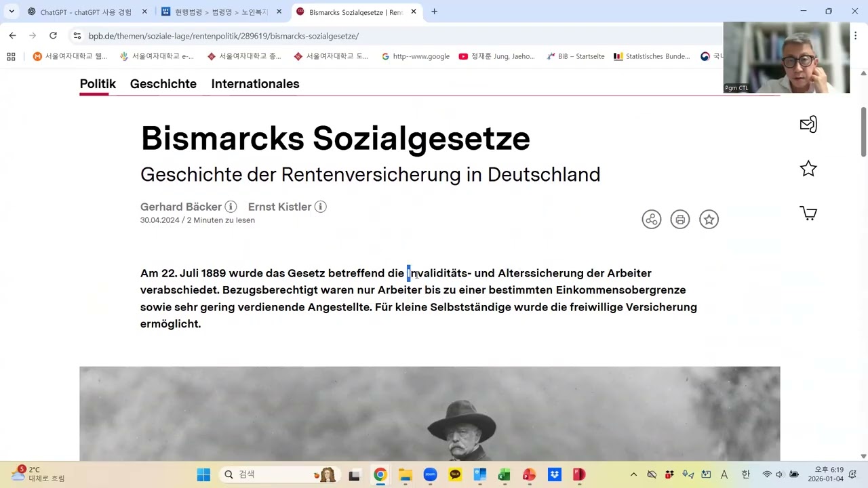This screenshot has height=488, width=868.
Task: Open the 정재훈 Jung, Jaeho YouTube bookmark
Action: pos(497,56)
